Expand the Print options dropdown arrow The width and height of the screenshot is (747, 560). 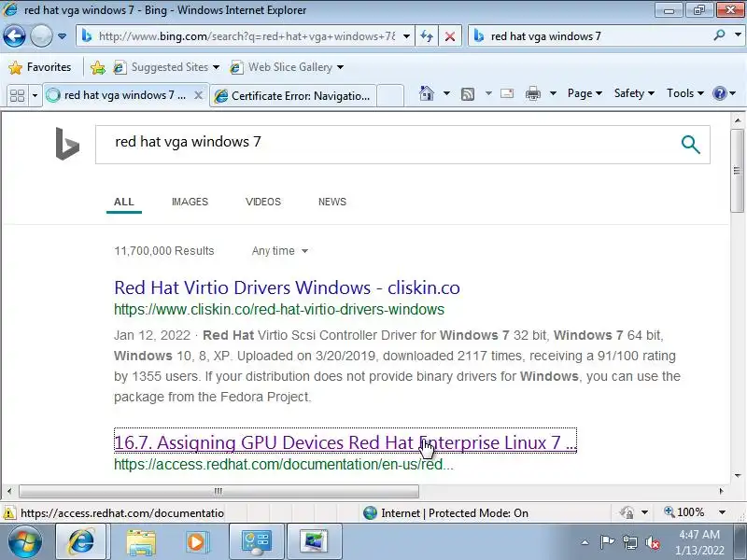pos(553,93)
